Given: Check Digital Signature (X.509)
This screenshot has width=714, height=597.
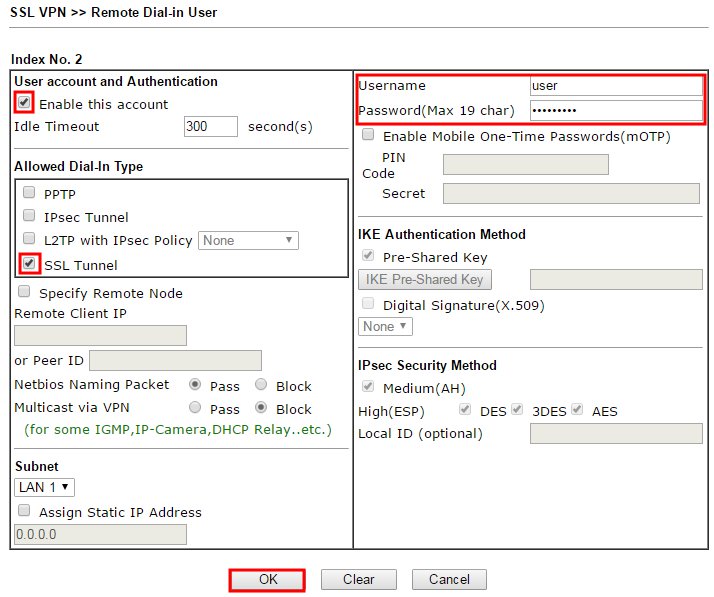Looking at the screenshot, I should coord(368,303).
